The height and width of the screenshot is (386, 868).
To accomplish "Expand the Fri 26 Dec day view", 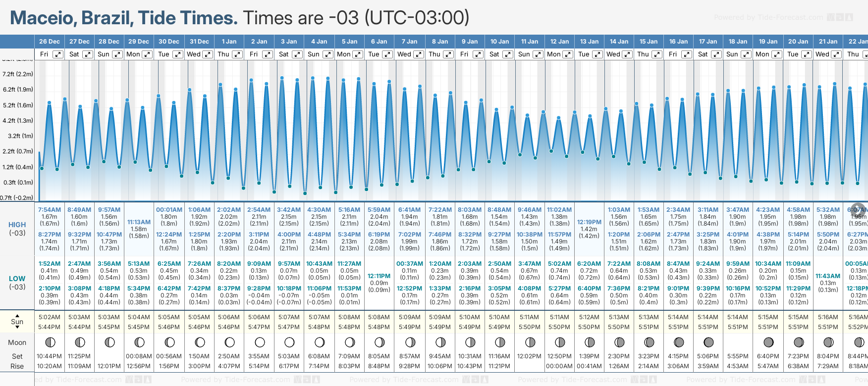I will click(x=58, y=54).
